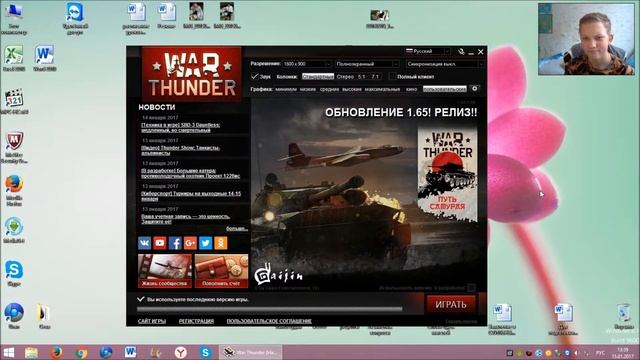Screen dimensions: 640x360
Task: Click the taskbar clock
Action: pyautogui.click(x=622, y=353)
